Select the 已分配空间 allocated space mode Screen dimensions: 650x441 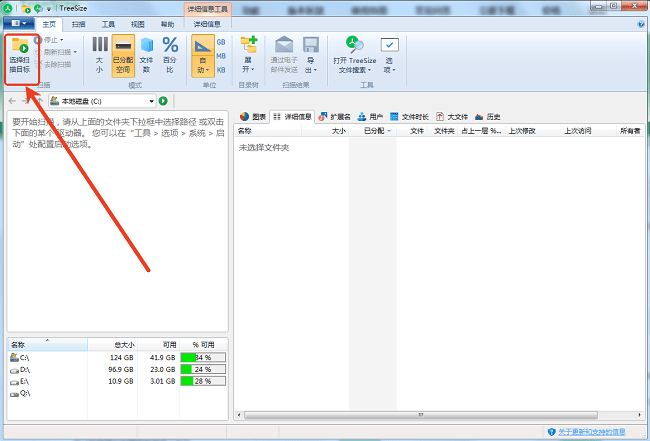point(123,54)
